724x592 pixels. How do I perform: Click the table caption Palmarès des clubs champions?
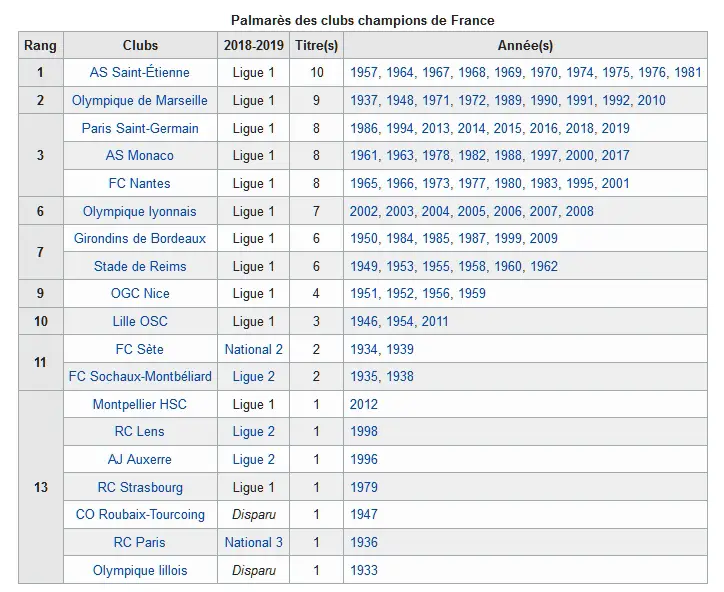362,20
